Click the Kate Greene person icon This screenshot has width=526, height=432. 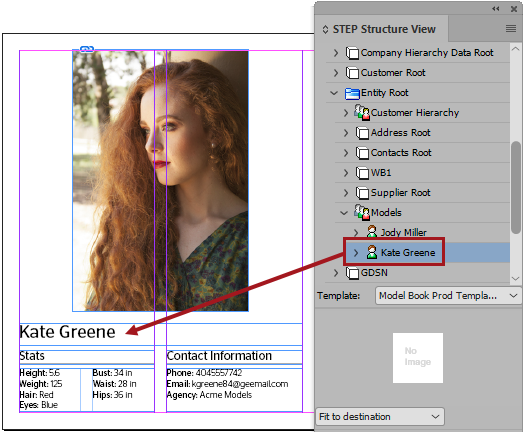click(x=372, y=252)
